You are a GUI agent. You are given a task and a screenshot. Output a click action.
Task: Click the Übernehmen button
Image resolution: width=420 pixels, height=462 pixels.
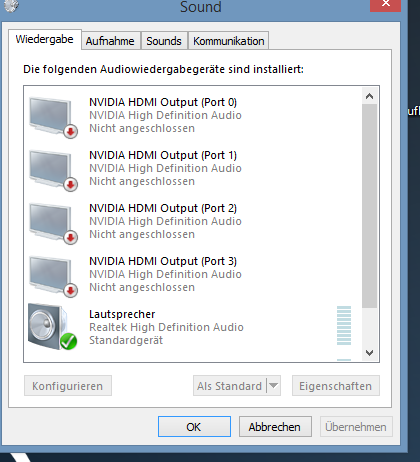(x=356, y=426)
